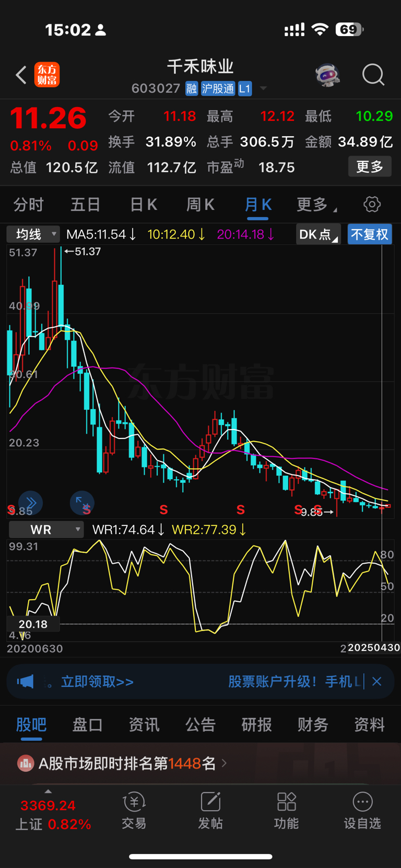Expand the 更多 chart period menu
The image size is (401, 868).
coord(316,205)
